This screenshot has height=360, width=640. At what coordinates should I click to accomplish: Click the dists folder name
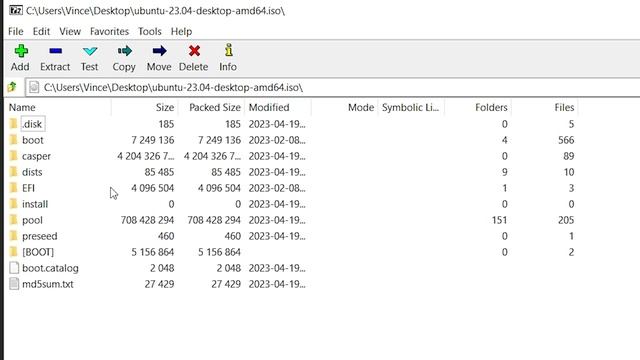(x=32, y=172)
